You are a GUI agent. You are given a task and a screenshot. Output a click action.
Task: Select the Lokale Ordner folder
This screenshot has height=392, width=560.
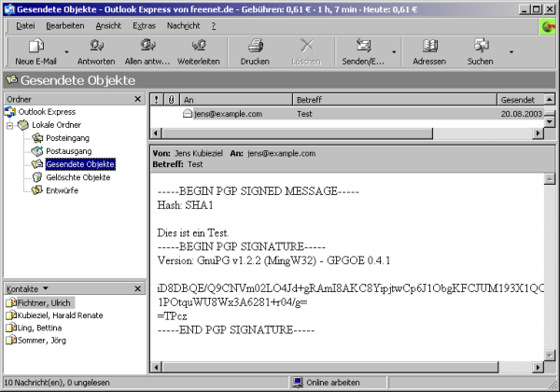click(x=56, y=125)
